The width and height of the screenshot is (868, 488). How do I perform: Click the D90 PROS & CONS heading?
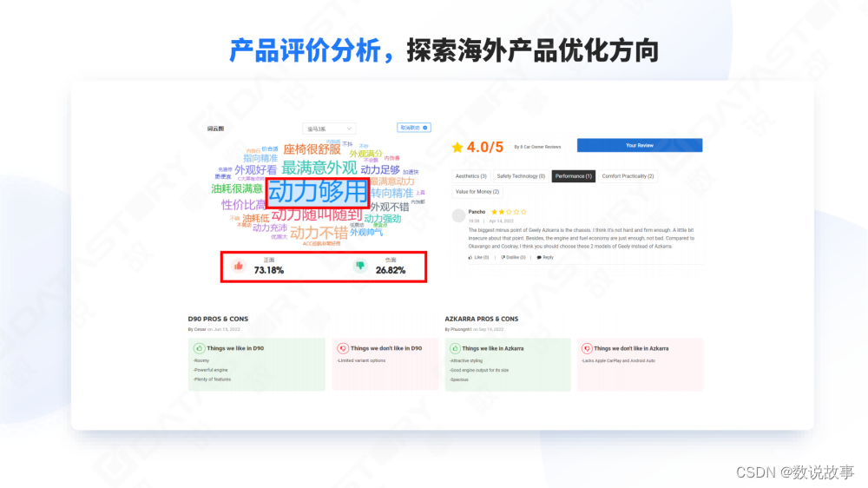tap(218, 319)
